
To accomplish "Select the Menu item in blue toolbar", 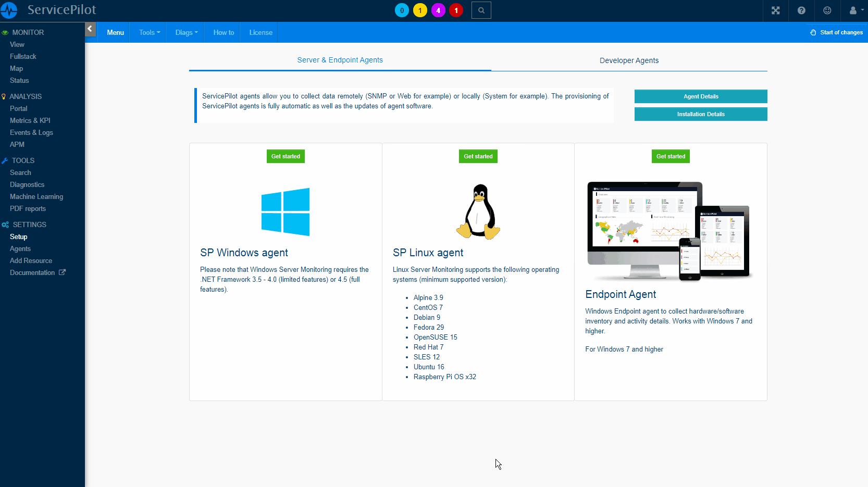I will tap(115, 32).
